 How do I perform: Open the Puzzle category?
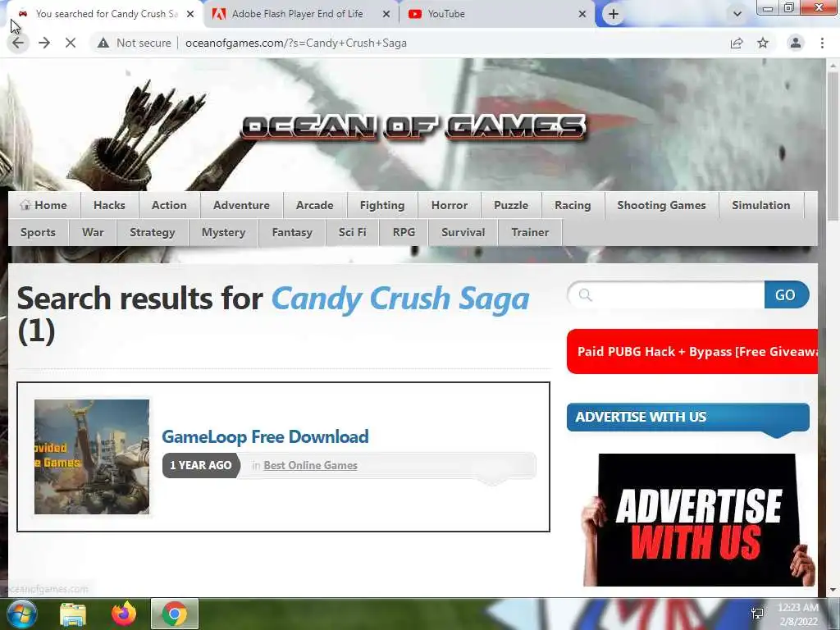(511, 205)
